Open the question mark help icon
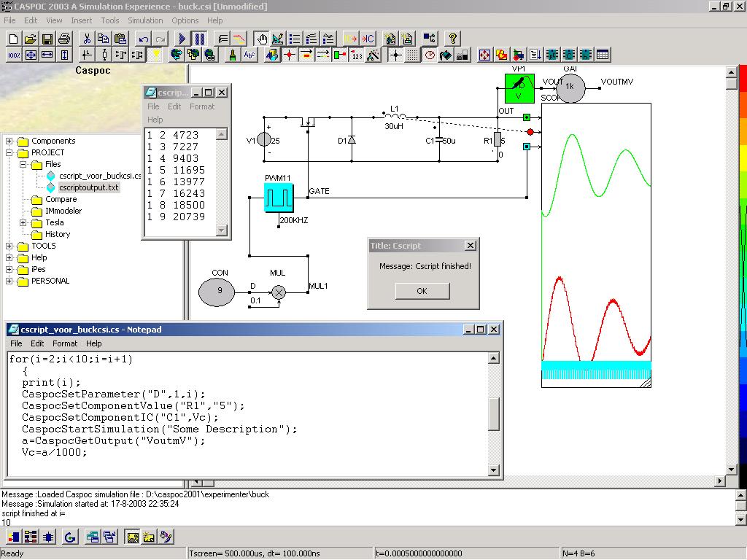747x560 pixels. tap(453, 39)
